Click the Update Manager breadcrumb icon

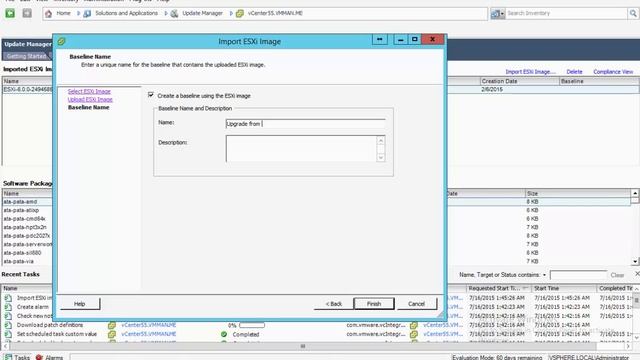(x=174, y=13)
